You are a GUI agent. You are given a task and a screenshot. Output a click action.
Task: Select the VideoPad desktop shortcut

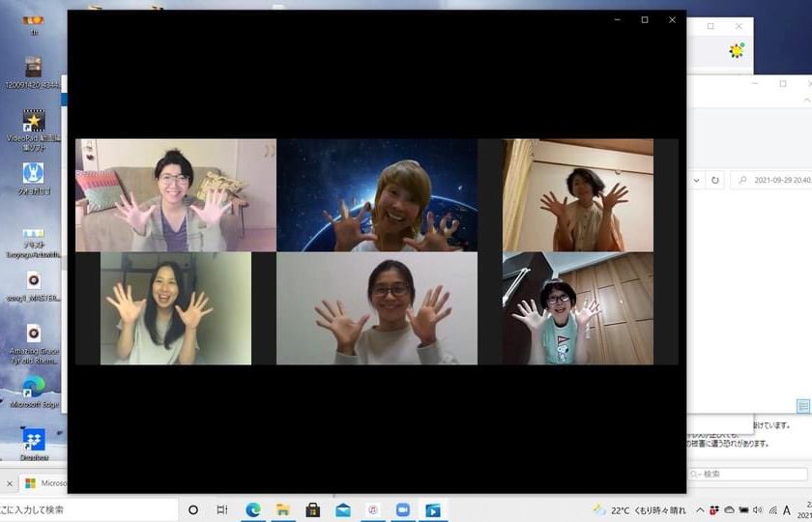point(34,121)
